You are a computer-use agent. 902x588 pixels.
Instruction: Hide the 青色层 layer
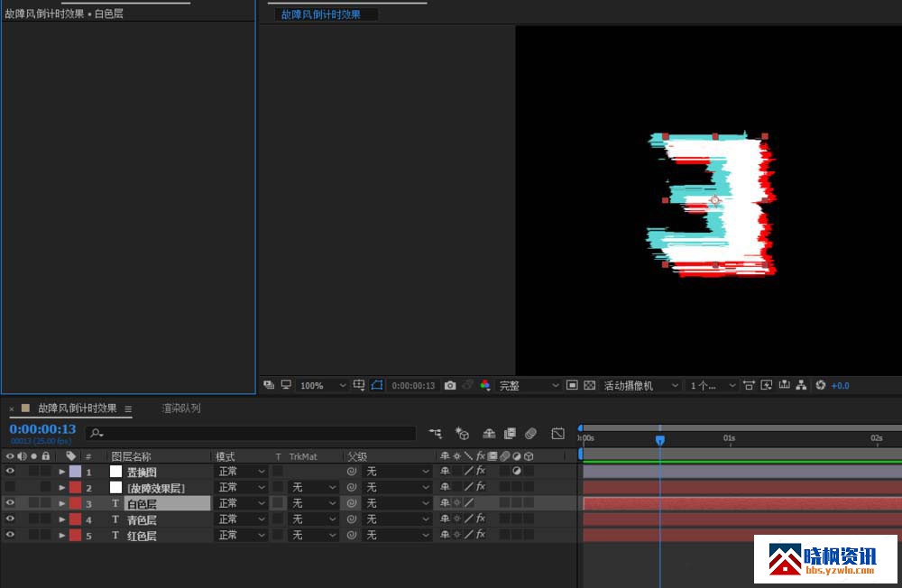tap(10, 519)
